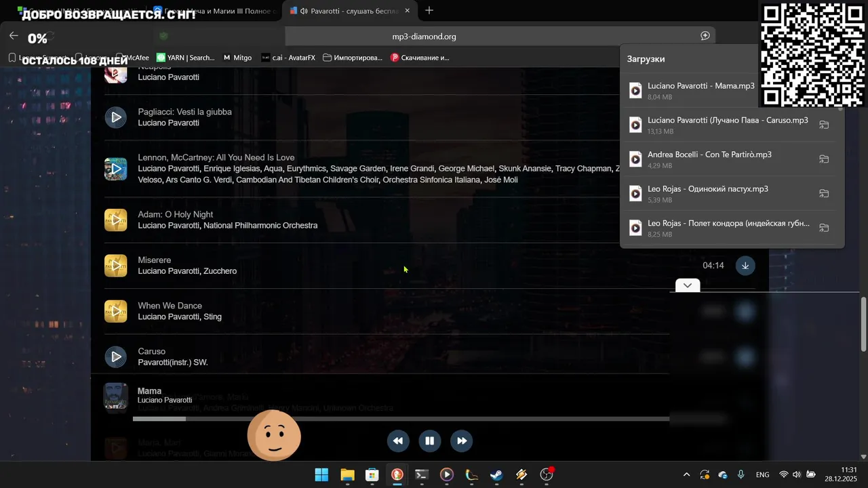
Task: Switch to the Pavarotti browser tab
Action: [350, 11]
